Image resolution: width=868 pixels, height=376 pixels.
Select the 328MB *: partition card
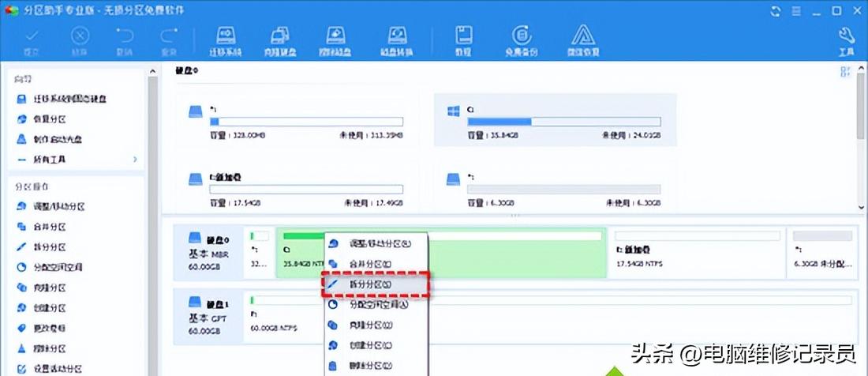297,119
